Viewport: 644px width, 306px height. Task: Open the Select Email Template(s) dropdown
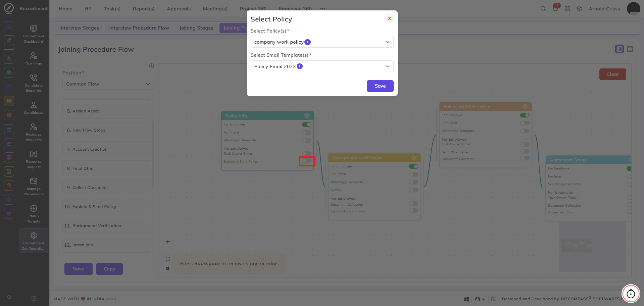(322, 66)
